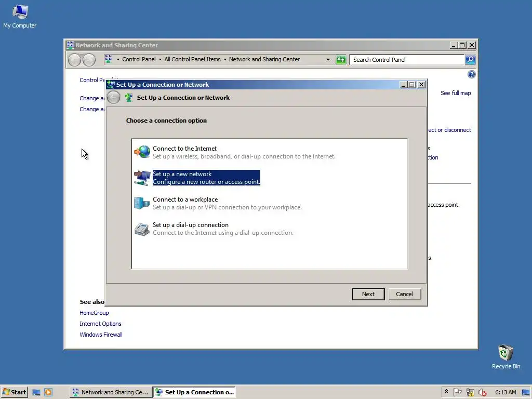Click the network status tray icon
532x399 pixels.
point(470,393)
